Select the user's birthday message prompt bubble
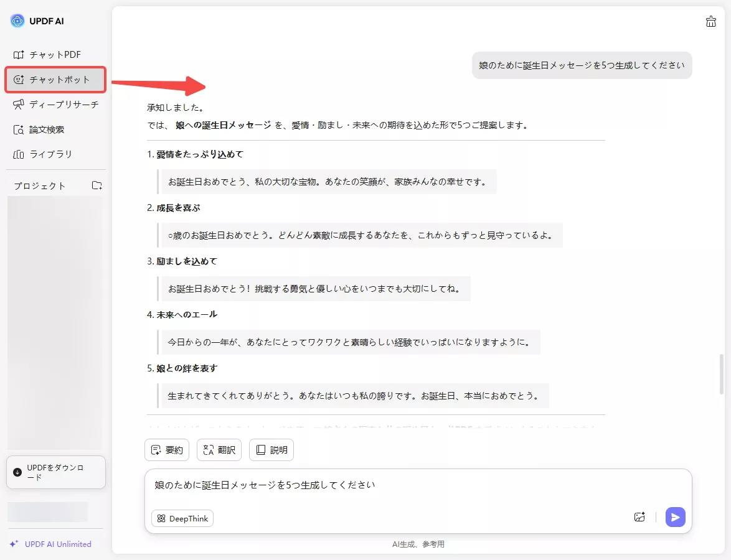This screenshot has width=731, height=560. [582, 65]
